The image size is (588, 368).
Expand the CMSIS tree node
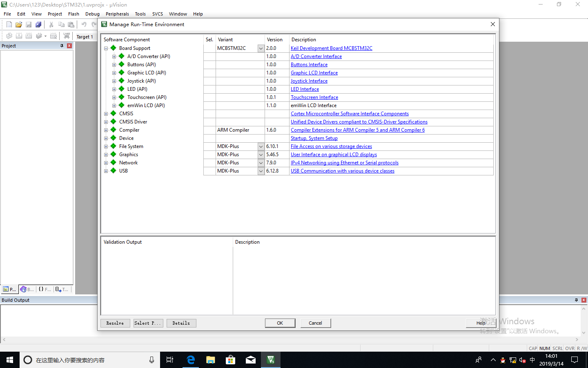click(x=106, y=114)
